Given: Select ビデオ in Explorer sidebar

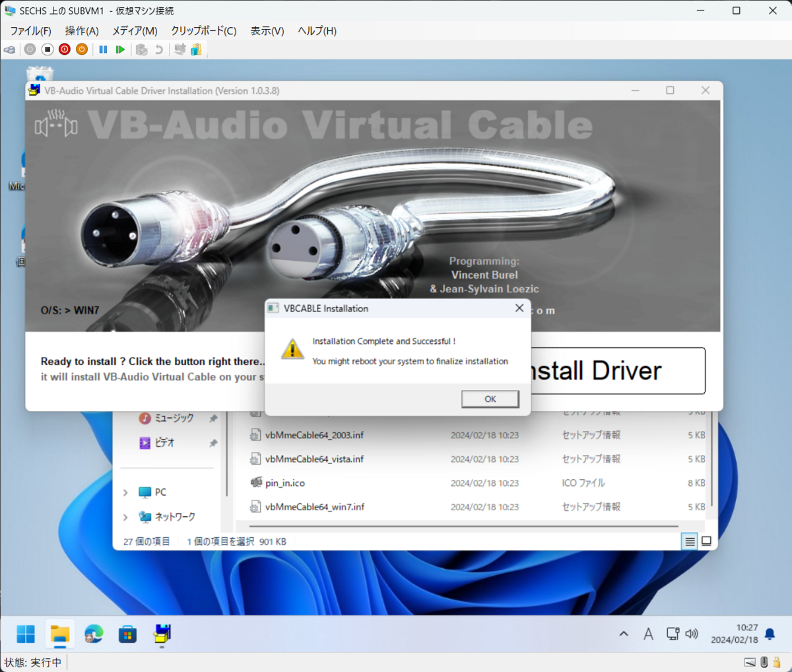Looking at the screenshot, I should (x=165, y=443).
